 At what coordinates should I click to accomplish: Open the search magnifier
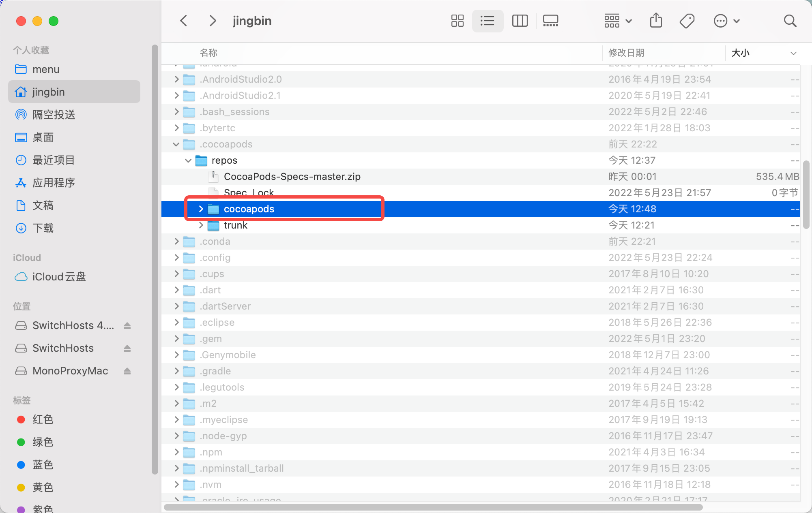tap(790, 21)
